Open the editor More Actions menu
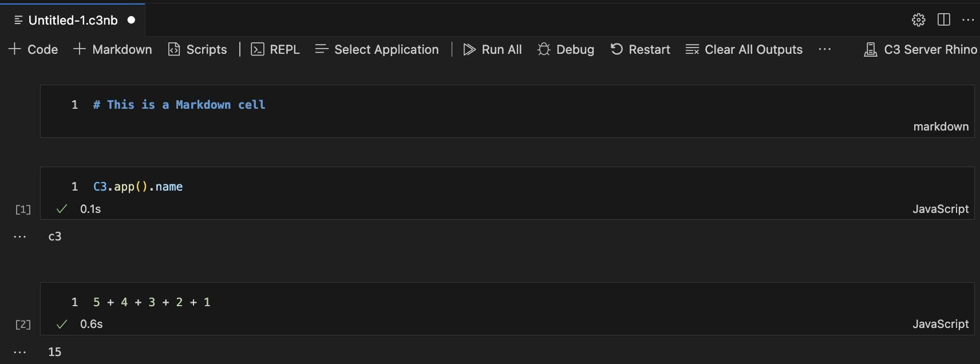The height and width of the screenshot is (364, 980). click(968, 20)
